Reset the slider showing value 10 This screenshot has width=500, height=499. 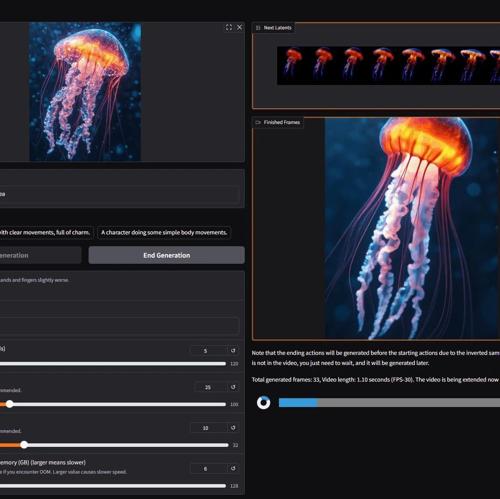click(233, 428)
